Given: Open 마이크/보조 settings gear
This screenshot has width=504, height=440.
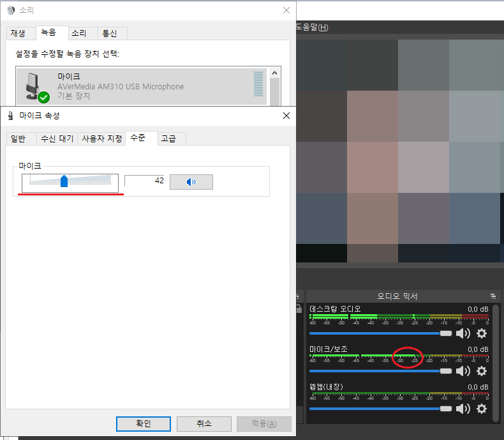Looking at the screenshot, I should click(482, 371).
